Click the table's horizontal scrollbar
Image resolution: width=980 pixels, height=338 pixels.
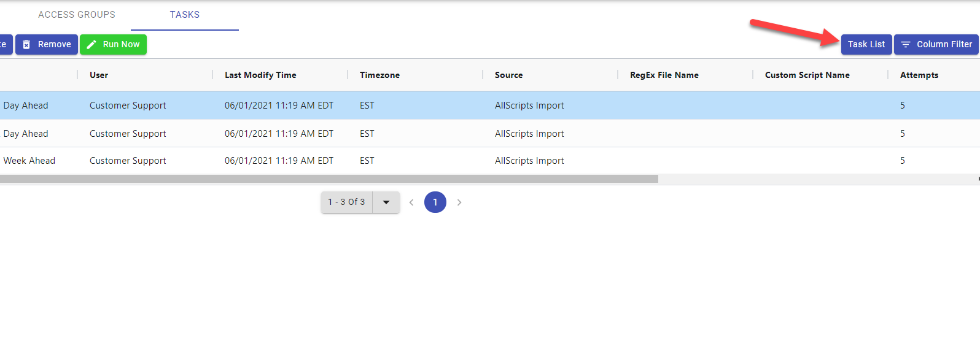pyautogui.click(x=329, y=179)
